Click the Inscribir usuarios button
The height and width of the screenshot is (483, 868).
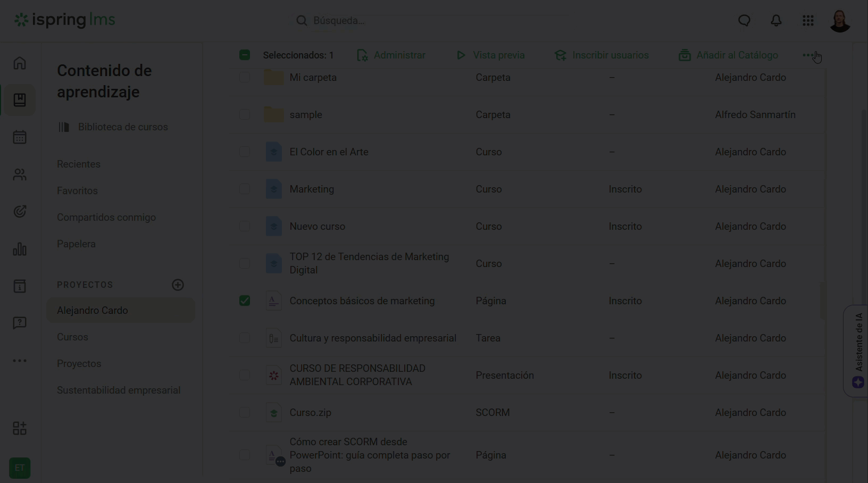(x=602, y=55)
